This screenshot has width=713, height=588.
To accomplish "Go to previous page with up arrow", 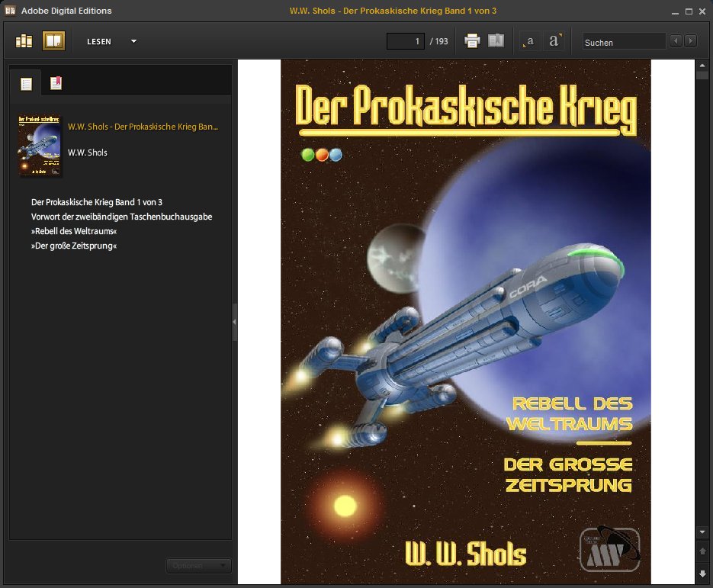I will [x=702, y=551].
